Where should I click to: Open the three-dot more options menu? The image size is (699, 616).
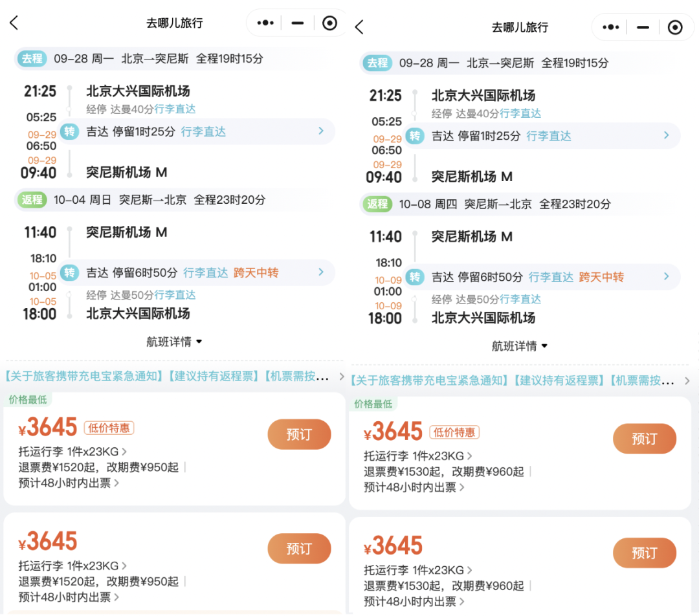[265, 22]
